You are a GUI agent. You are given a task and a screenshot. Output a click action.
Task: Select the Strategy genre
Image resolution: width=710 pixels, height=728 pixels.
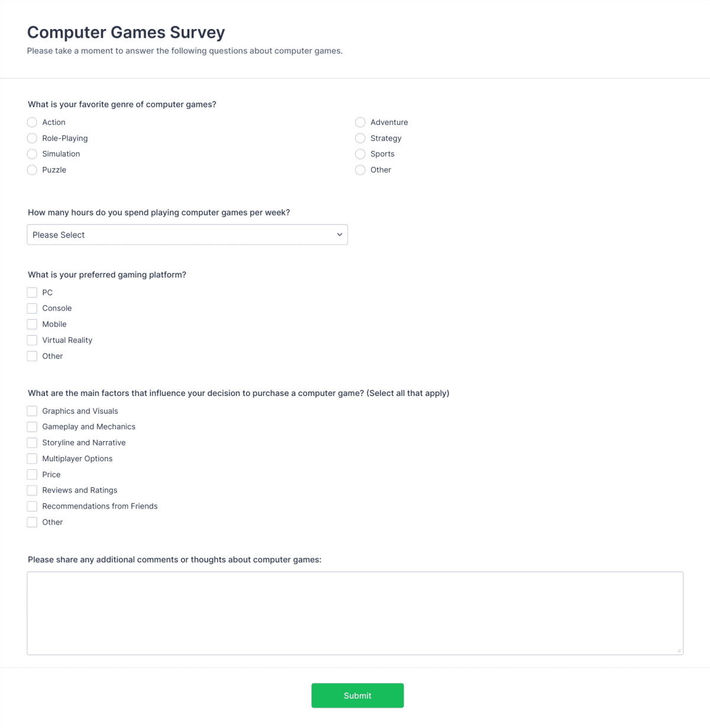pyautogui.click(x=360, y=138)
